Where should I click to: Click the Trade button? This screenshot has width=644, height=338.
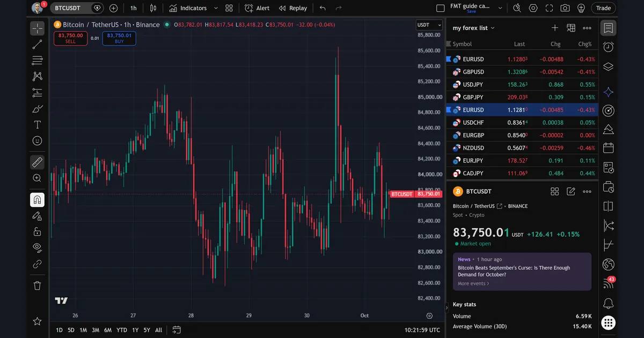tap(604, 8)
